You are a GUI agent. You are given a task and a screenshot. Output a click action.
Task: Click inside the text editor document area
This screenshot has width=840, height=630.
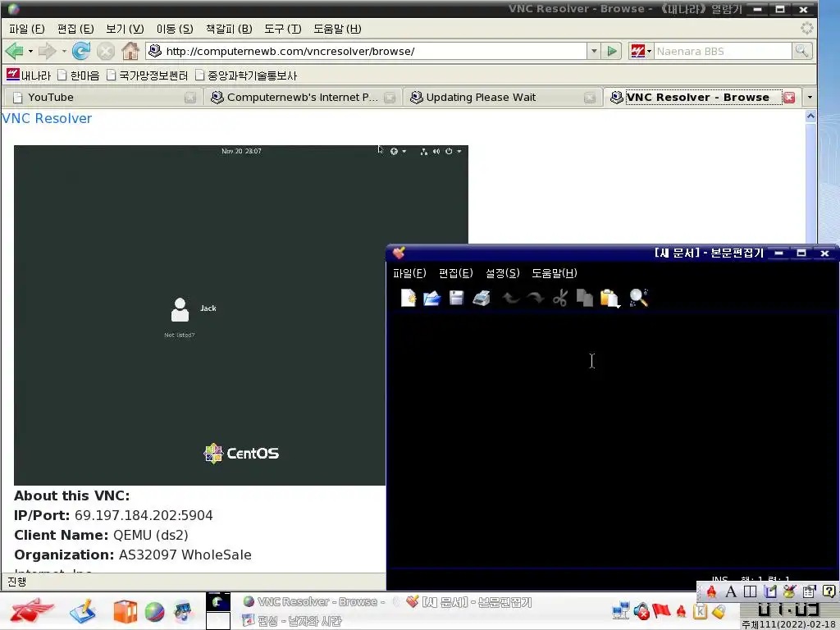610,440
